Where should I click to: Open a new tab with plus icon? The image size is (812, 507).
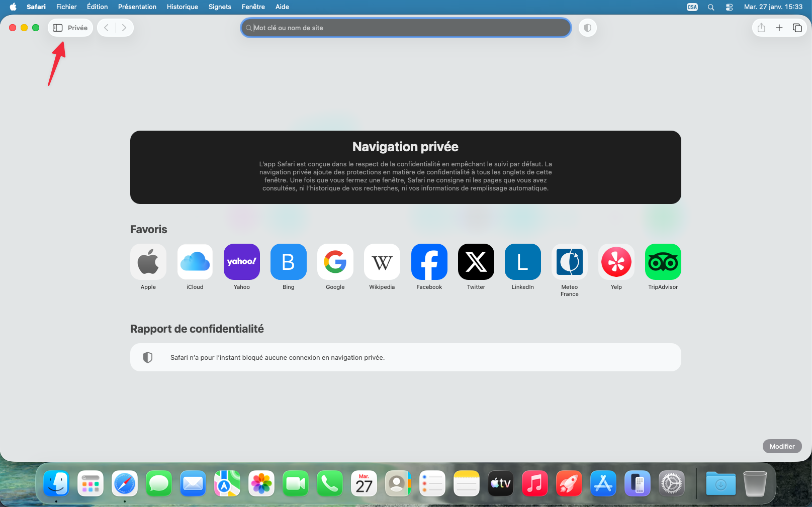(x=779, y=28)
